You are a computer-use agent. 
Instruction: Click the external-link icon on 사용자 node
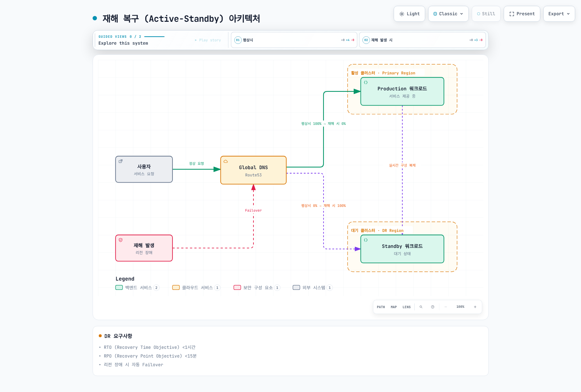click(x=121, y=161)
